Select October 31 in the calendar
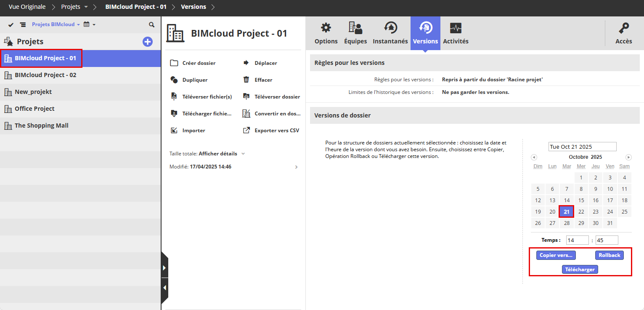 tap(610, 223)
